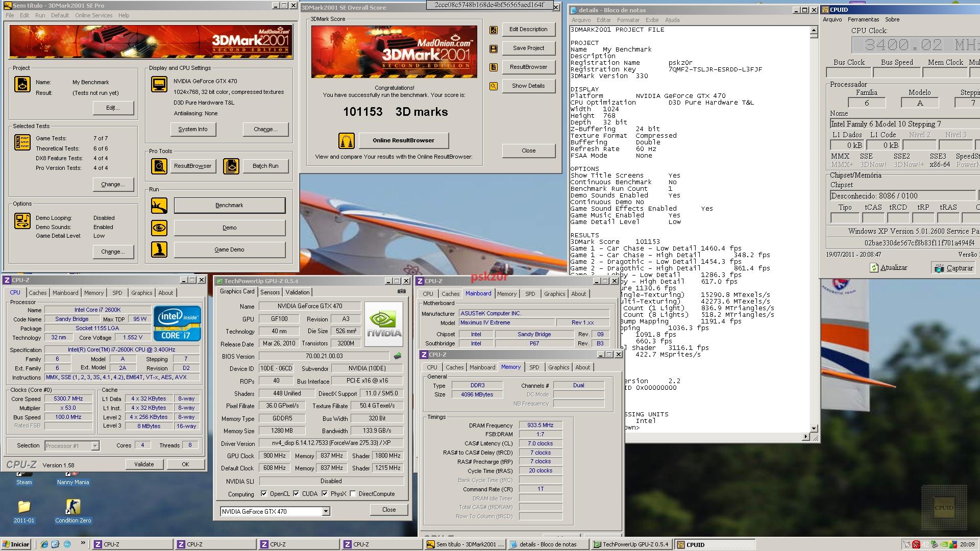Image resolution: width=980 pixels, height=551 pixels.
Task: Click the Iniciar start button
Action: pos(16,544)
